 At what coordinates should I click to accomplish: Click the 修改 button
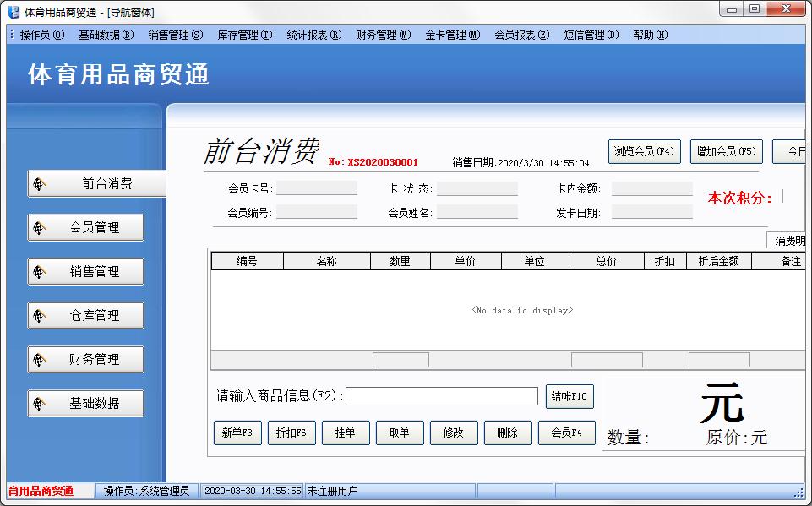(x=454, y=433)
